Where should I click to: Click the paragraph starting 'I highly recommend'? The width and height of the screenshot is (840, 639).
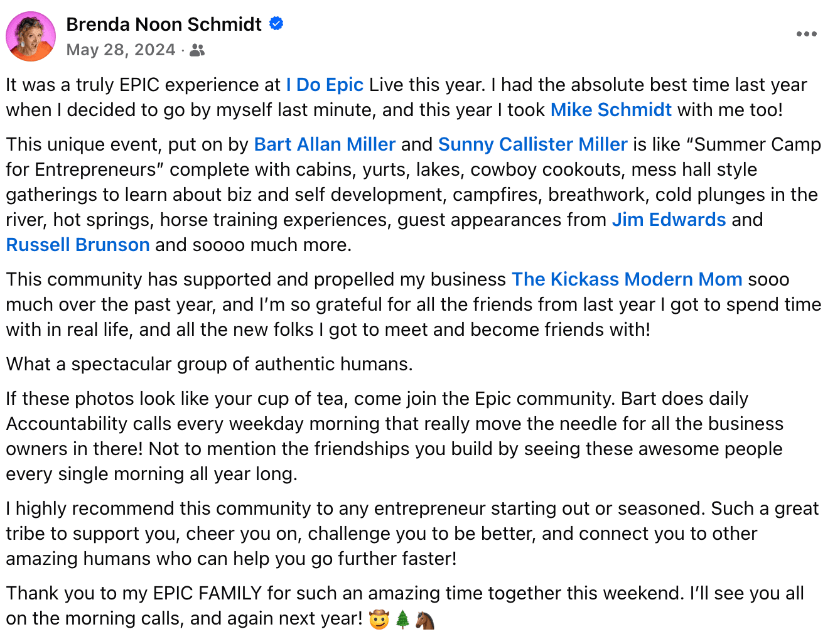(x=412, y=534)
